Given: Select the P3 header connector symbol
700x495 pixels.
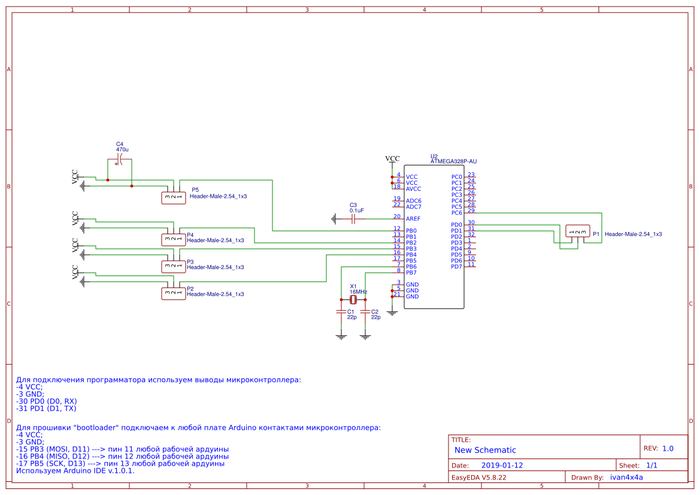Looking at the screenshot, I should coord(173,266).
